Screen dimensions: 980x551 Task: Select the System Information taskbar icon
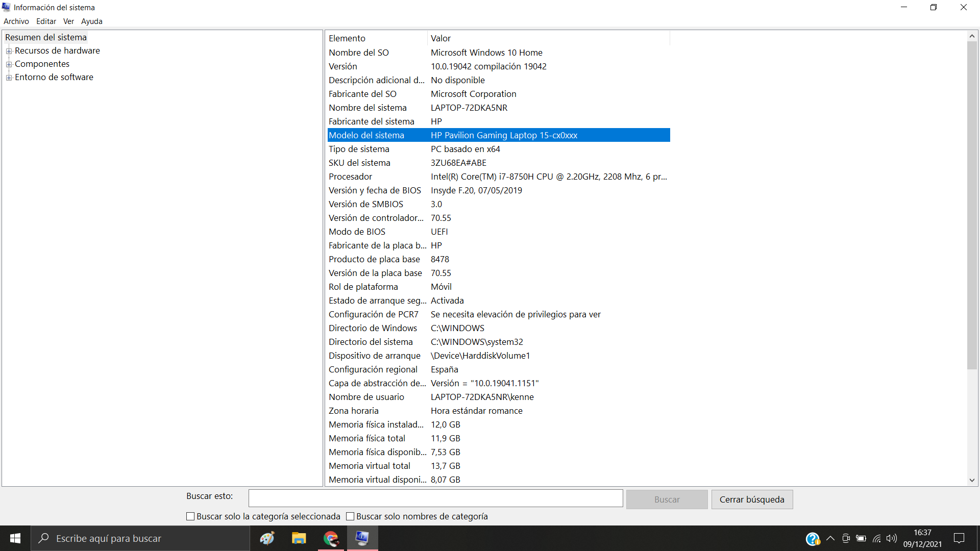pyautogui.click(x=362, y=538)
